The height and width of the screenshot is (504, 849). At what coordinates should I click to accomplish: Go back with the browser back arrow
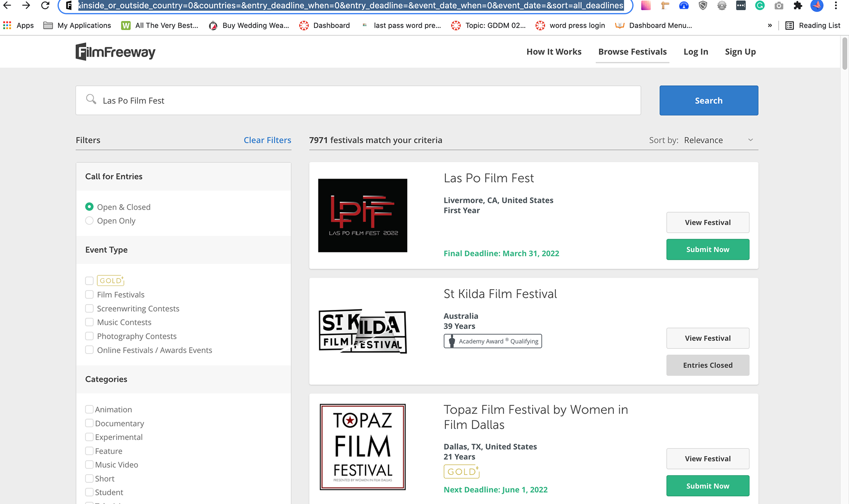coord(7,5)
